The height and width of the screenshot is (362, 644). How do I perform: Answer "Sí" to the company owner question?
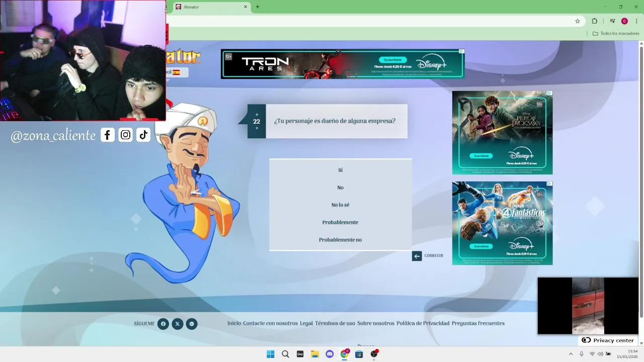[340, 170]
